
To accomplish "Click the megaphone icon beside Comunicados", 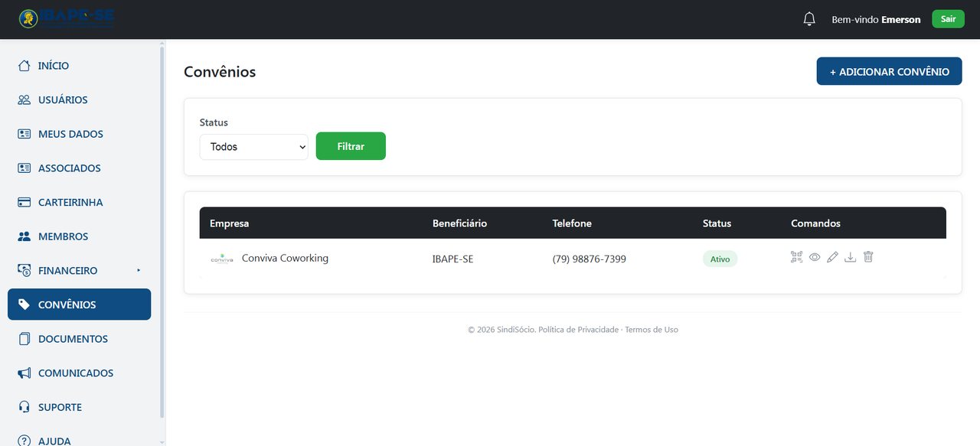I will click(x=24, y=373).
